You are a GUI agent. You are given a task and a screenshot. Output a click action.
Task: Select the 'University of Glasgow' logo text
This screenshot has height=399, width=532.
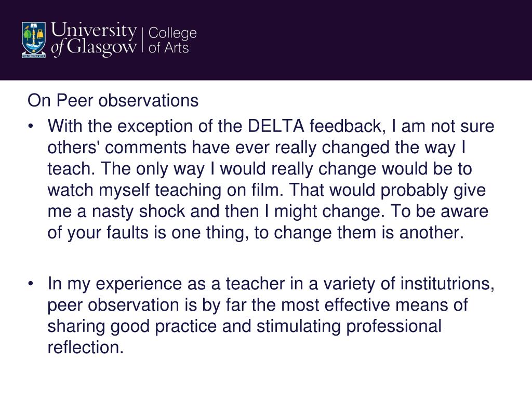pos(94,39)
